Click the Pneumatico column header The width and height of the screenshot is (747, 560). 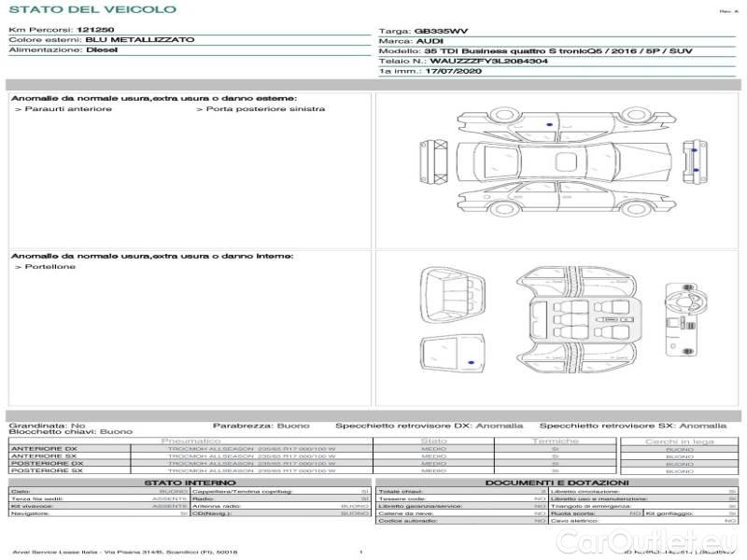190,441
